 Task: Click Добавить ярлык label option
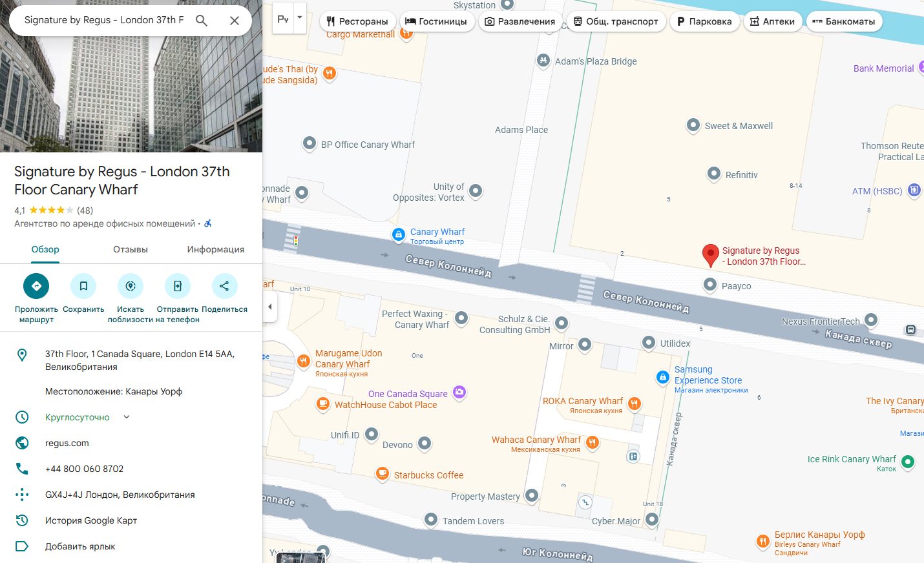[80, 546]
